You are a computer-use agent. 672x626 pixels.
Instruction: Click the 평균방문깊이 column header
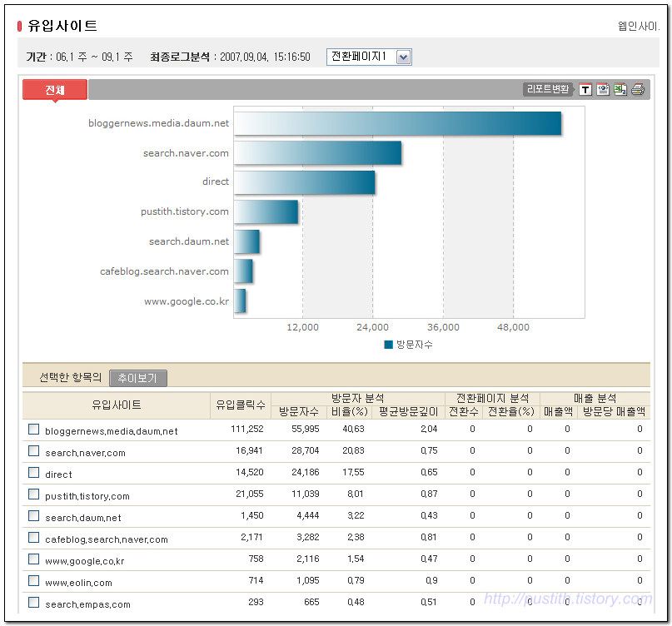click(x=408, y=412)
